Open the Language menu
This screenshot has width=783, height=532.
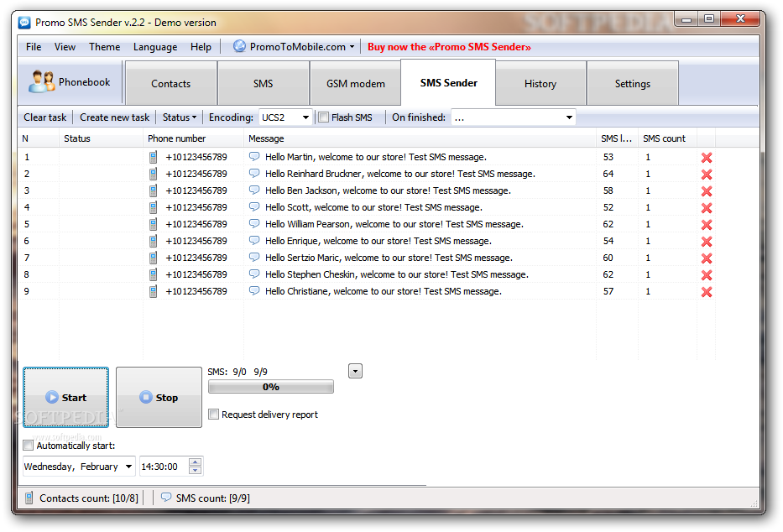pyautogui.click(x=154, y=47)
